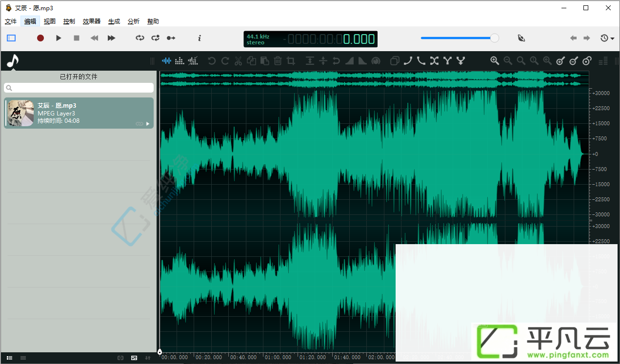Switch to combined waveform and spectrogram view
The image size is (620, 364).
[193, 61]
